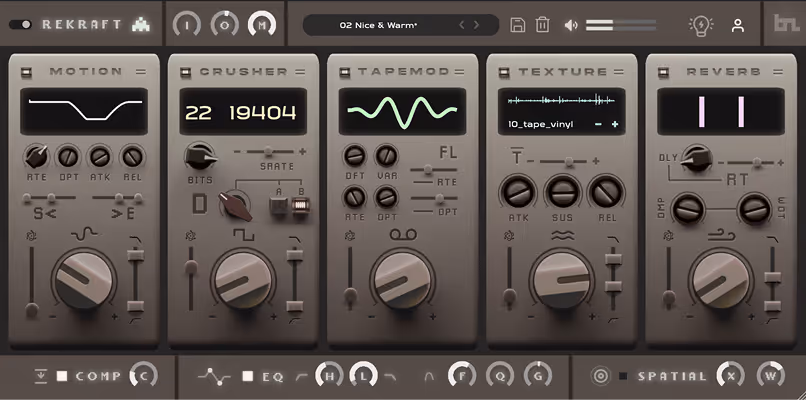Click the large Tapemod amount knob

click(x=403, y=280)
